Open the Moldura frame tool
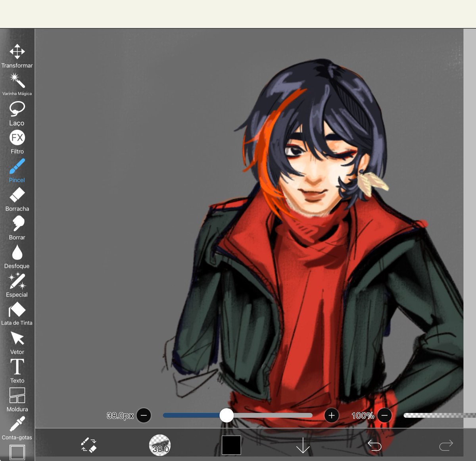This screenshot has width=476, height=461. 17,400
